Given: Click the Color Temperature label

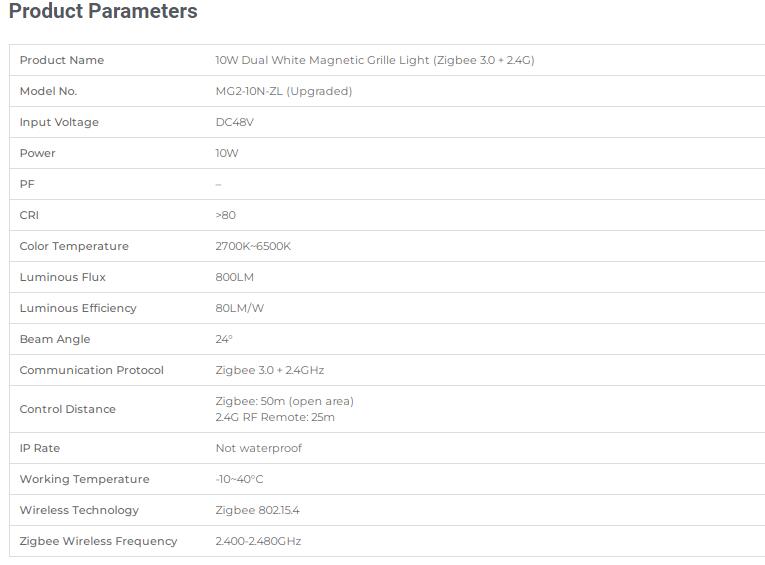Looking at the screenshot, I should pos(74,246).
